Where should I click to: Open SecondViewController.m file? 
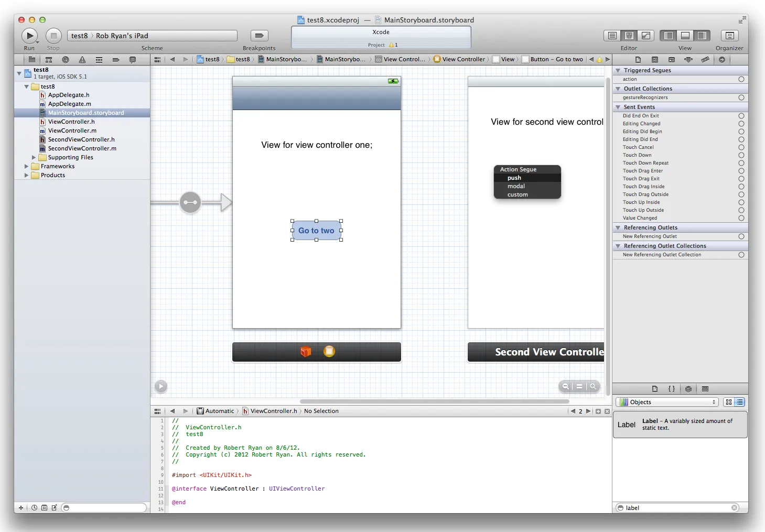pos(82,148)
